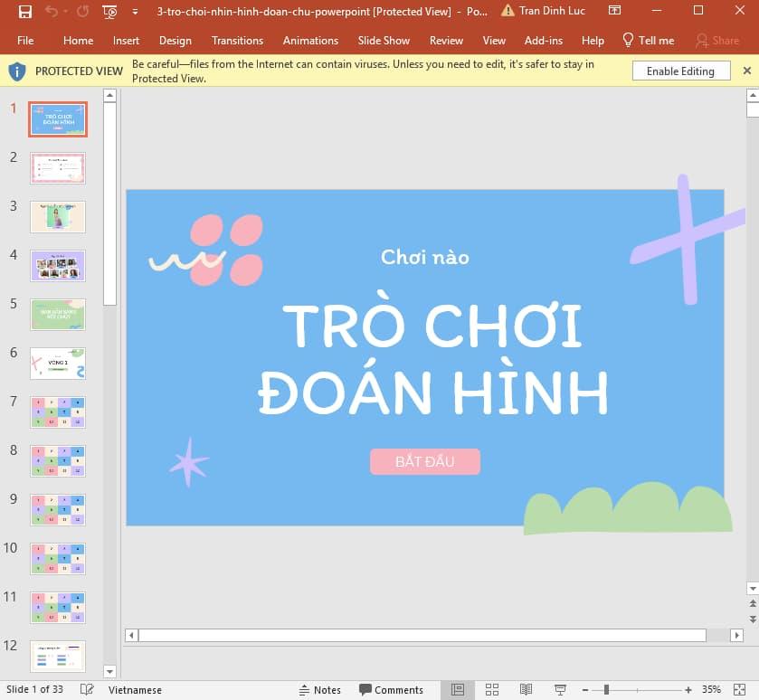759x700 pixels.
Task: Open the Tell me search box
Action: click(x=649, y=41)
